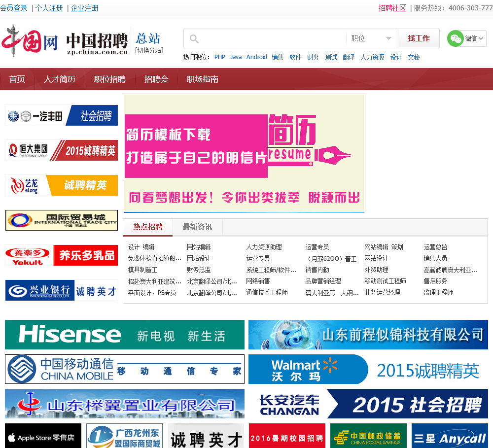Open job listing 品牌营销经理

(x=323, y=281)
